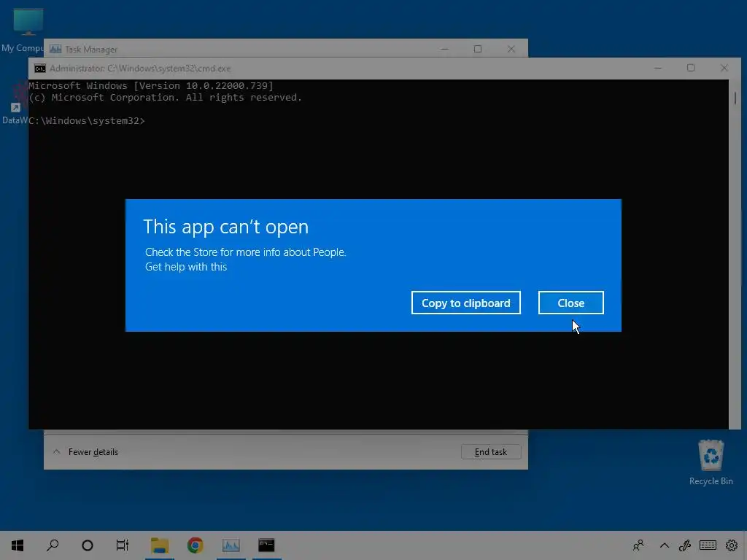Maximize the Command Prompt window
Screen dimensions: 747x560
pos(691,68)
